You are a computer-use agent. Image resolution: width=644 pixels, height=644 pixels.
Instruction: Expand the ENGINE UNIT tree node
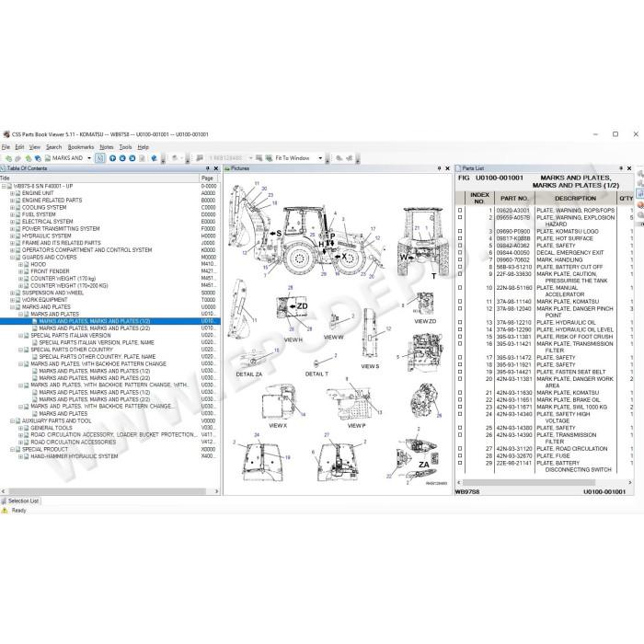click(12, 193)
